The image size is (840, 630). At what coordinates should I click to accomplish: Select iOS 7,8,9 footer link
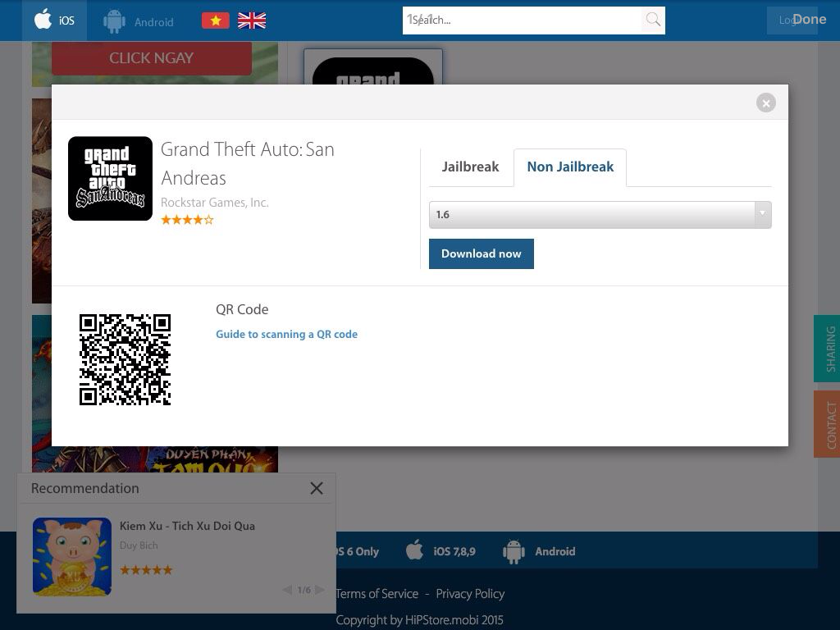(x=454, y=551)
